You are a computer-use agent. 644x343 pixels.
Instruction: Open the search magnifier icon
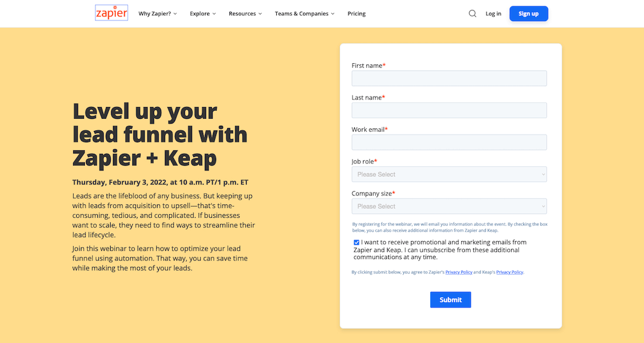tap(472, 13)
